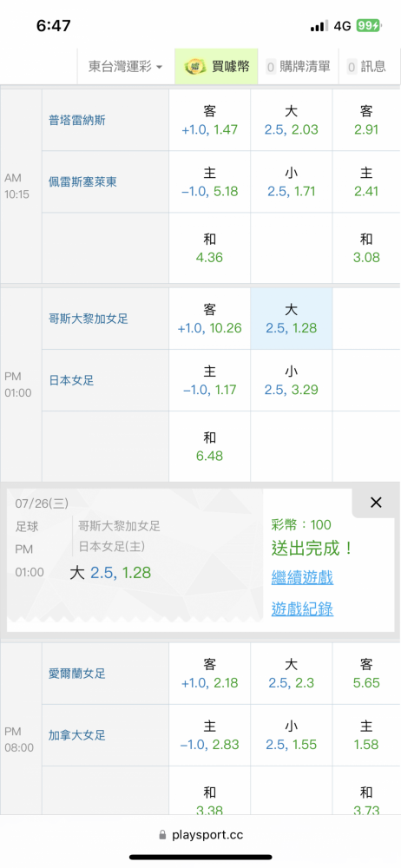The width and height of the screenshot is (401, 868).
Task: Choose 客 2.91 moneyline odds
Action: pos(366,120)
